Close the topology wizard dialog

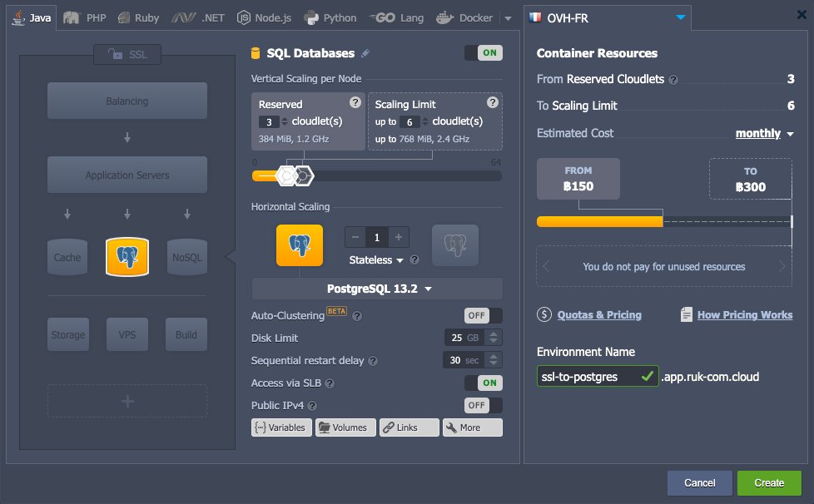pyautogui.click(x=802, y=15)
